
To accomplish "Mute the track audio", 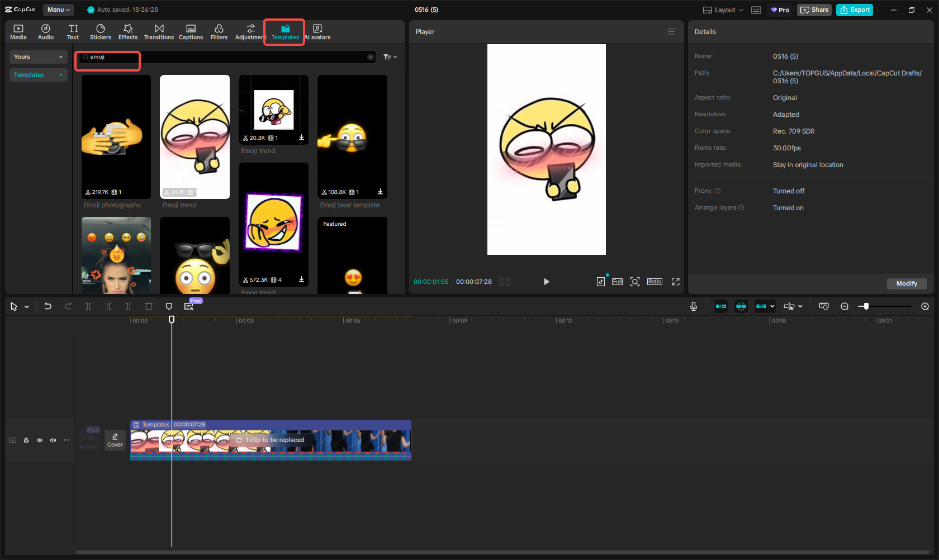I will coord(53,440).
